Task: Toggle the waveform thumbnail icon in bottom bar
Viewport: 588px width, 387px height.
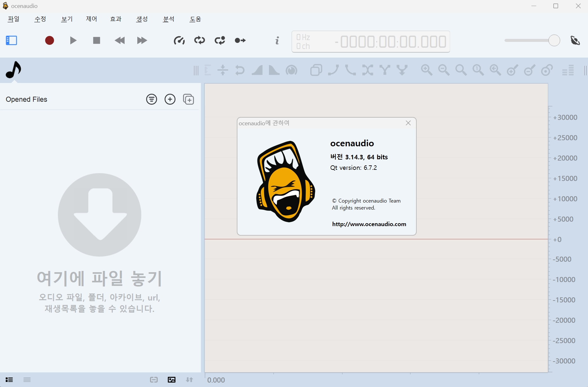Action: (172, 380)
